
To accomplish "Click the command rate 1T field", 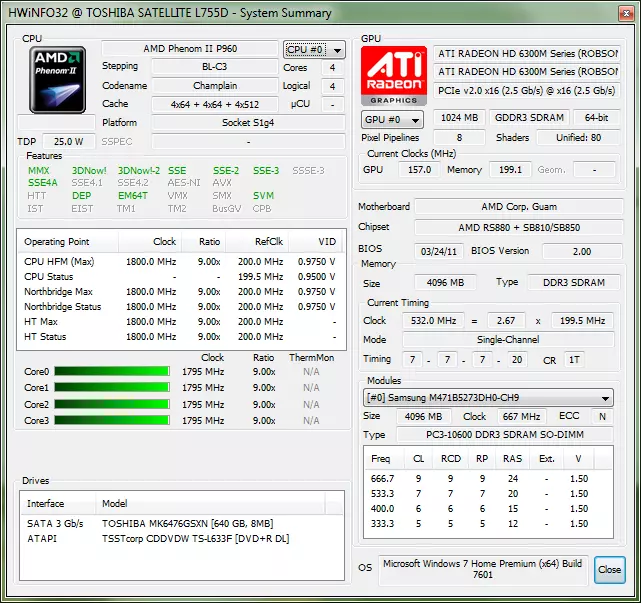I will coord(574,360).
